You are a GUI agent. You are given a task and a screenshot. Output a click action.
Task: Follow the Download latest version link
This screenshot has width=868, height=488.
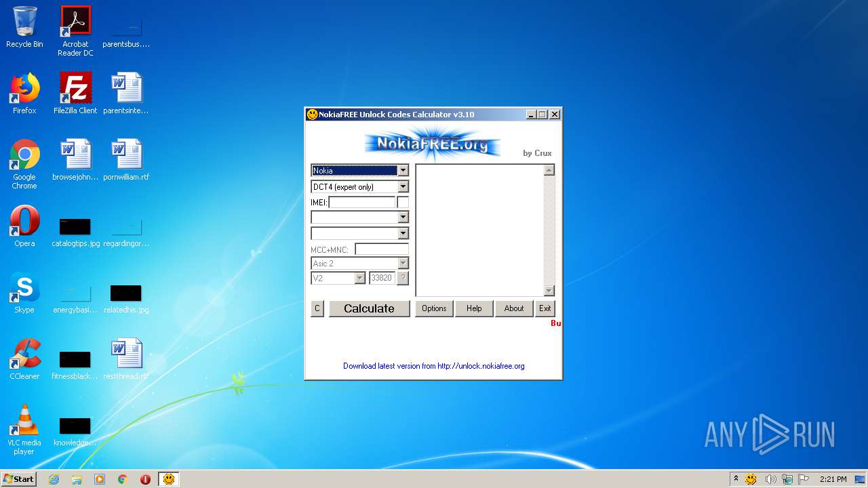[x=434, y=366]
